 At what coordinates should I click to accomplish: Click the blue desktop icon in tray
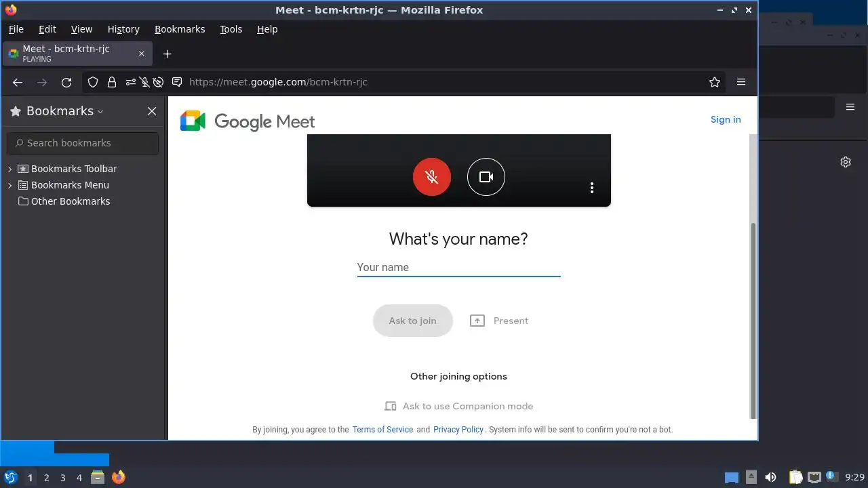pyautogui.click(x=732, y=478)
